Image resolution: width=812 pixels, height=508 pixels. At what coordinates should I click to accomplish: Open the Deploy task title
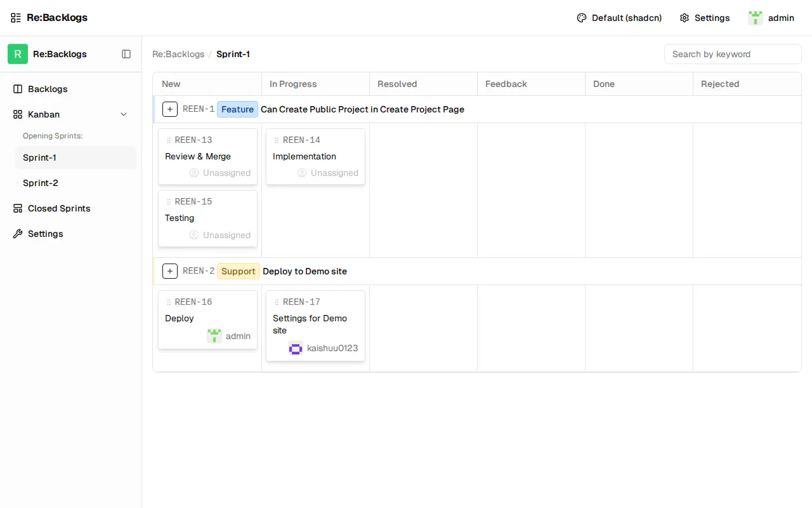[x=180, y=318]
